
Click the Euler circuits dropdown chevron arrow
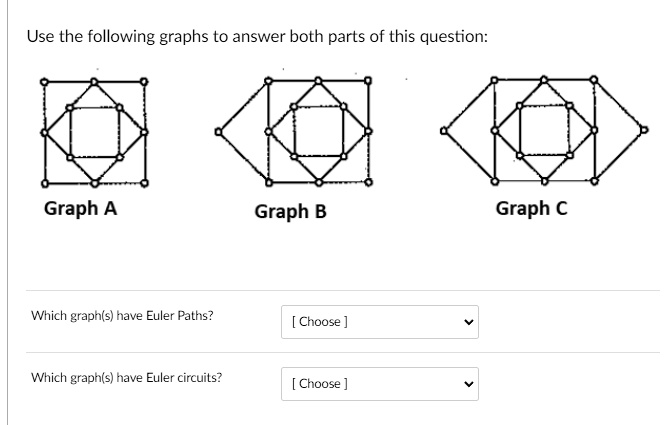469,384
